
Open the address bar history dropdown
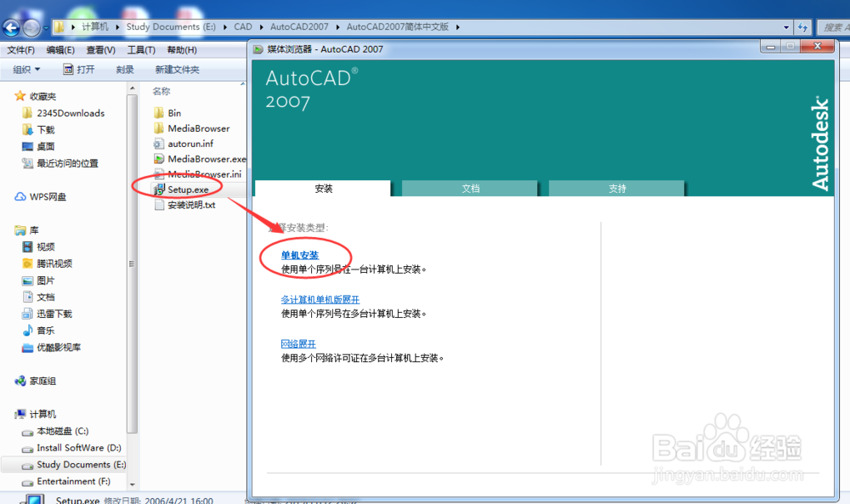(x=786, y=27)
